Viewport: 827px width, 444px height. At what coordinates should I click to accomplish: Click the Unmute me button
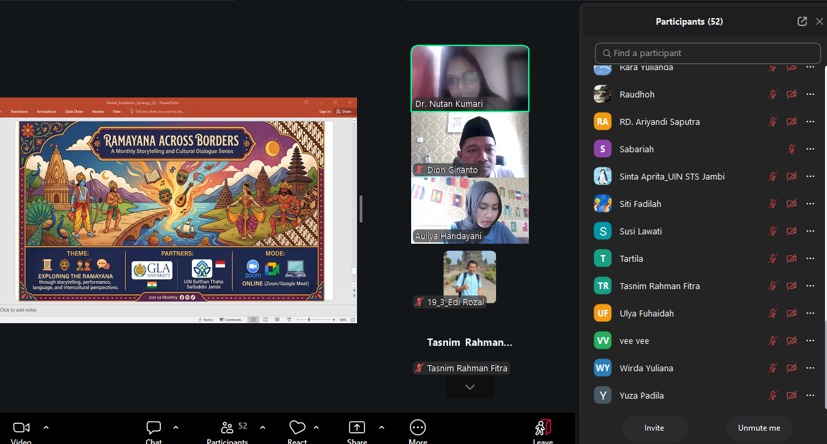pos(759,428)
